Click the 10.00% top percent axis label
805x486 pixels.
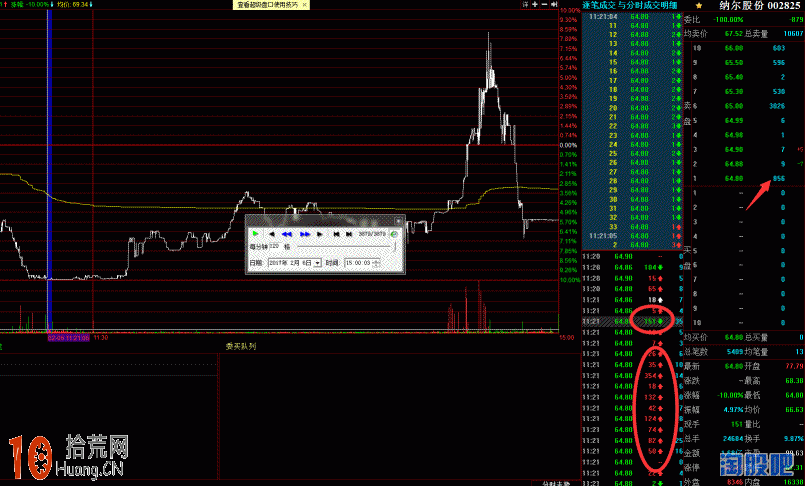pos(570,11)
